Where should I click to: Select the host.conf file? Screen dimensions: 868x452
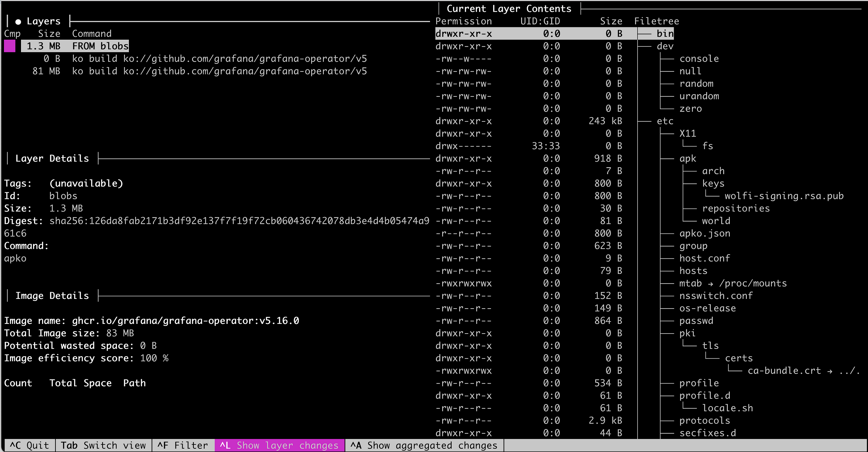(704, 258)
